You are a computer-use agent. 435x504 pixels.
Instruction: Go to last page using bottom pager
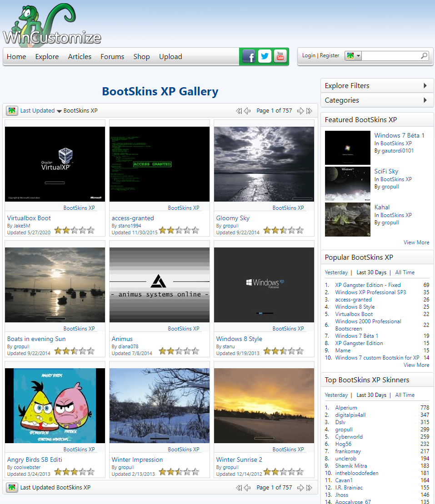coord(309,488)
